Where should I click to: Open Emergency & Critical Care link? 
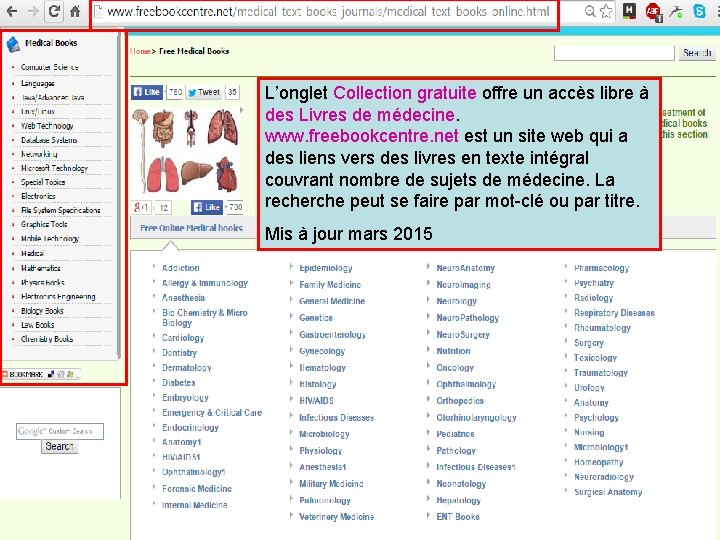coord(212,412)
